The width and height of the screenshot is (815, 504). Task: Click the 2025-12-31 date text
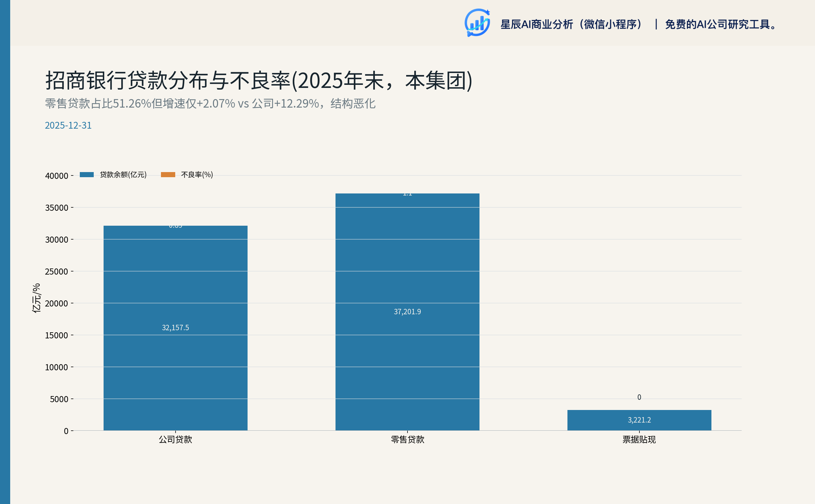coord(68,125)
